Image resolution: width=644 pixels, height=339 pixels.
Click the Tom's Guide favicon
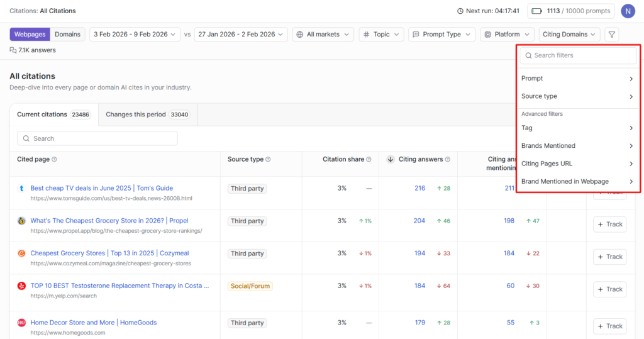(21, 188)
